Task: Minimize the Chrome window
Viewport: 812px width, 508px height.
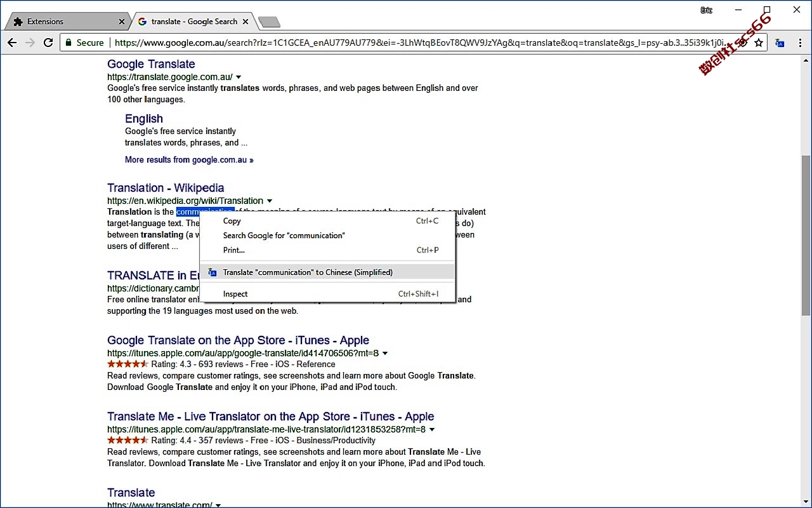Action: pos(738,10)
